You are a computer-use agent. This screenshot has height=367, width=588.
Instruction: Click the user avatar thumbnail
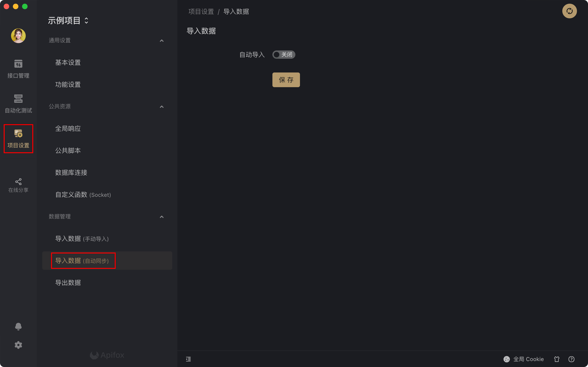(18, 36)
